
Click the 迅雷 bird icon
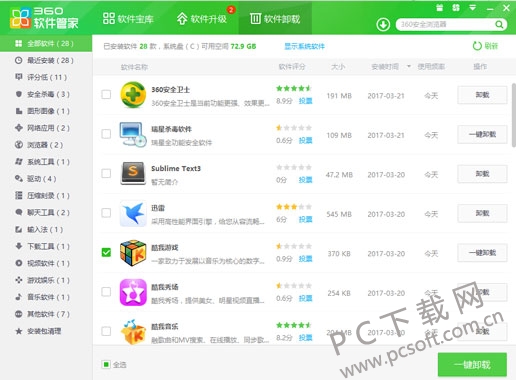tap(133, 213)
